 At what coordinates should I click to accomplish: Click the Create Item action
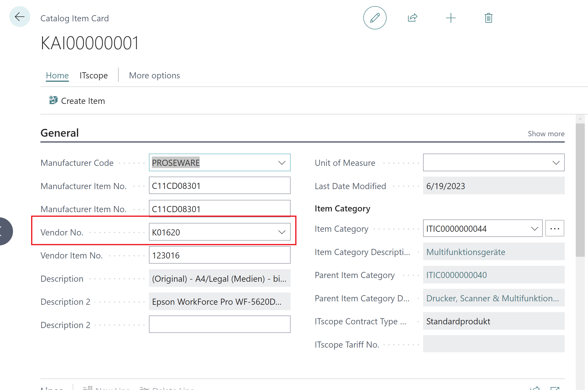point(77,101)
